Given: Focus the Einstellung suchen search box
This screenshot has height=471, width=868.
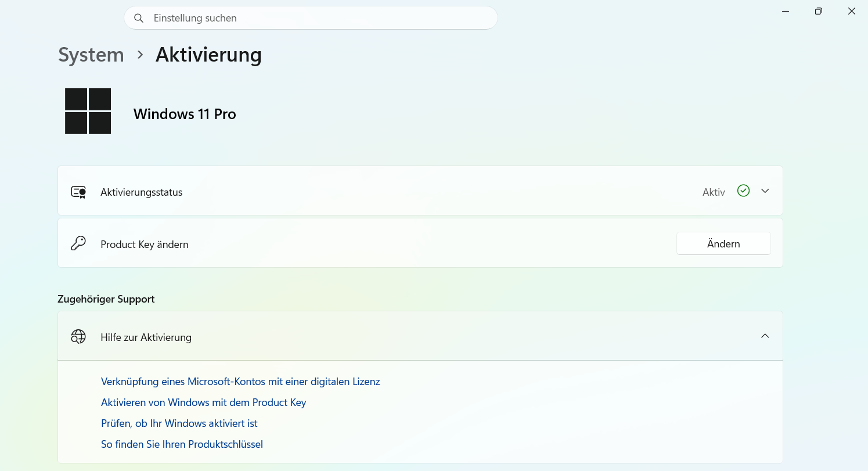Looking at the screenshot, I should 311,18.
